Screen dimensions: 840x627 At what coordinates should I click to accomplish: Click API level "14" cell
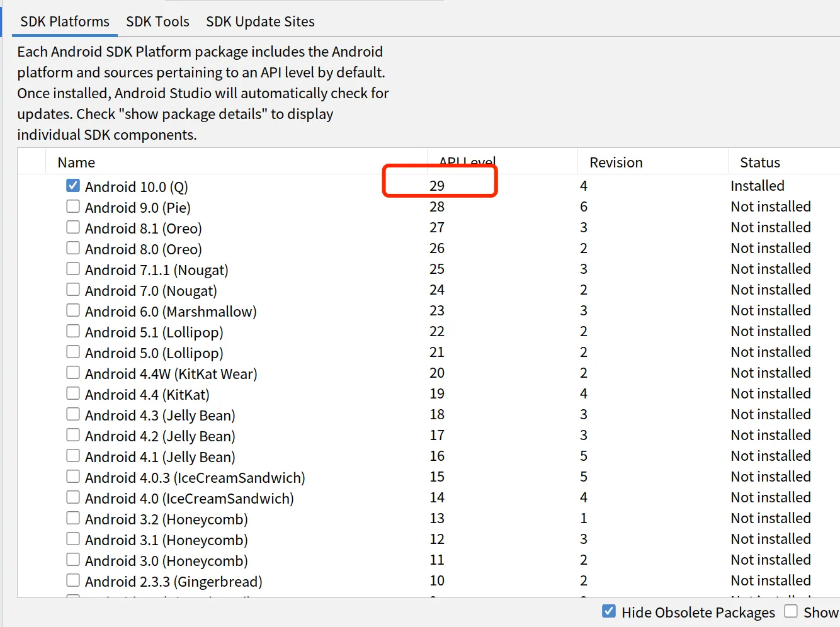(x=437, y=497)
